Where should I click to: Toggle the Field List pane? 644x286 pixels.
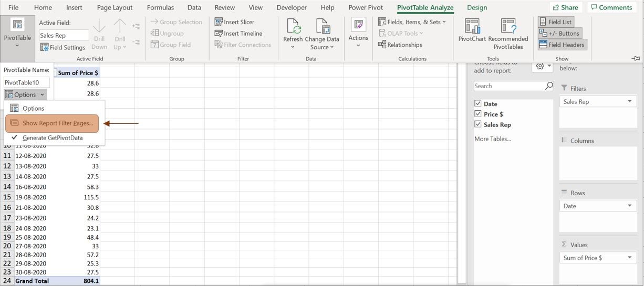555,22
